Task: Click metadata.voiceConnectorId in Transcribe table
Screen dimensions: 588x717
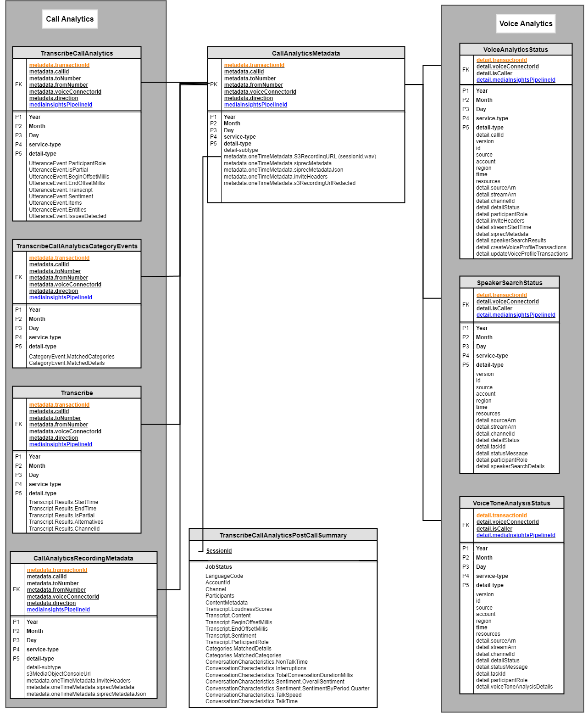Action: pos(65,431)
